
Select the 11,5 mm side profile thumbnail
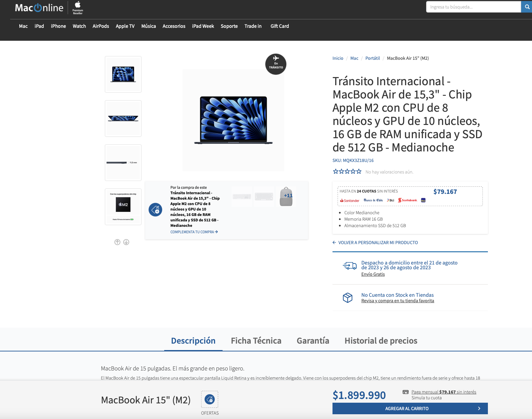click(x=123, y=163)
